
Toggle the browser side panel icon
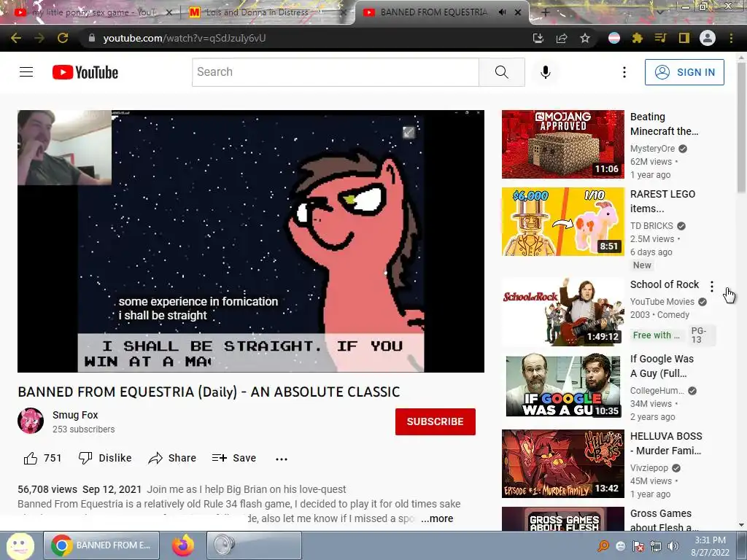[684, 38]
